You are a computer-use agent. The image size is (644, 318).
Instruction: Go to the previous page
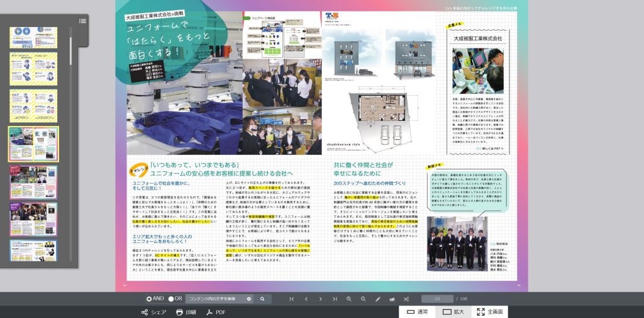tap(306, 299)
